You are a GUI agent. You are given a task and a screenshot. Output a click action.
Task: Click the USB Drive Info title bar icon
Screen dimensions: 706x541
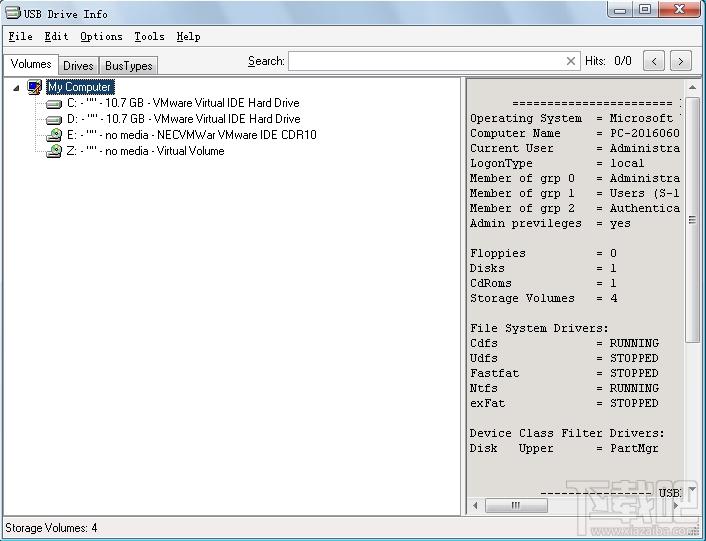[13, 12]
